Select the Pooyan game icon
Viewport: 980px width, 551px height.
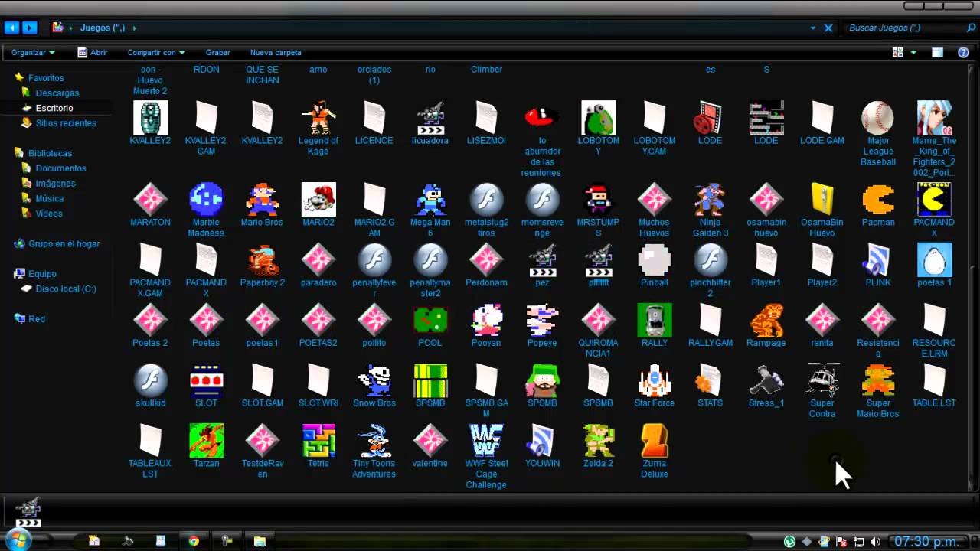[x=486, y=320]
